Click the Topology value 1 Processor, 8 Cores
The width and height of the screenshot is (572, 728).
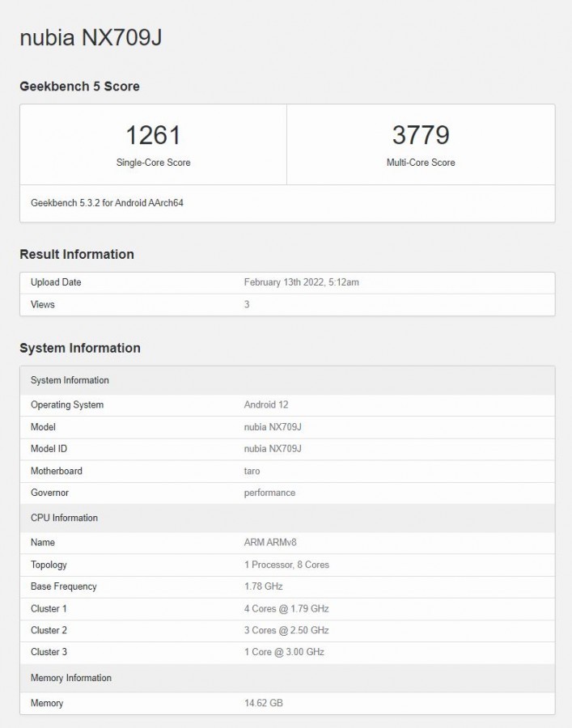[x=286, y=565]
